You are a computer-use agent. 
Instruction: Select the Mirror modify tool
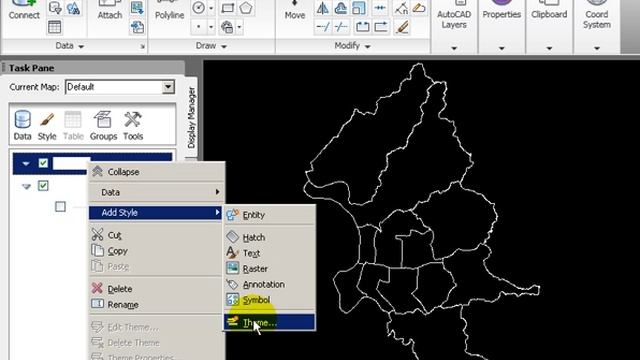323,8
